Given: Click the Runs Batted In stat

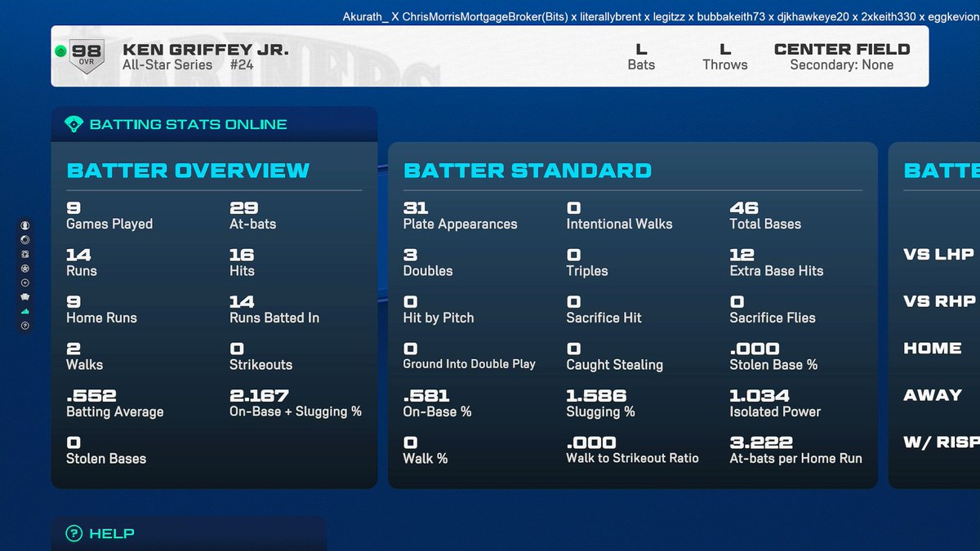Looking at the screenshot, I should click(274, 309).
